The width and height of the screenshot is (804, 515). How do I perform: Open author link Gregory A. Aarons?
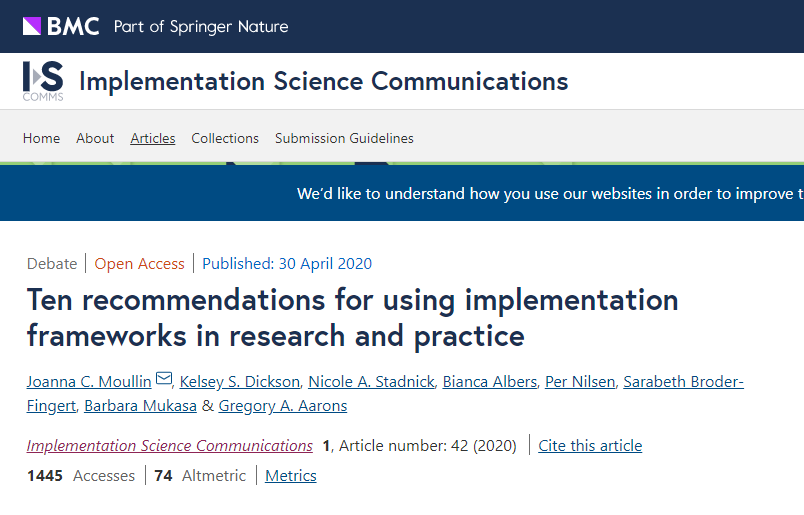pyautogui.click(x=283, y=406)
